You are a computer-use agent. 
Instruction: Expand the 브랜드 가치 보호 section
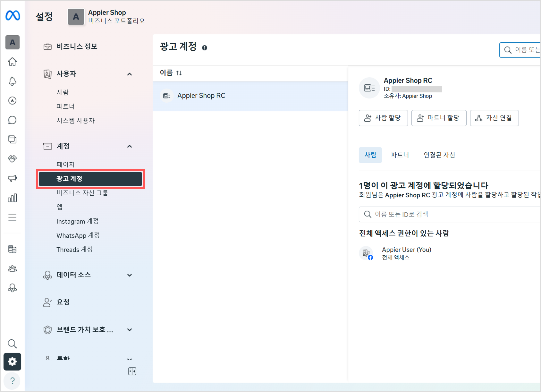coord(130,330)
